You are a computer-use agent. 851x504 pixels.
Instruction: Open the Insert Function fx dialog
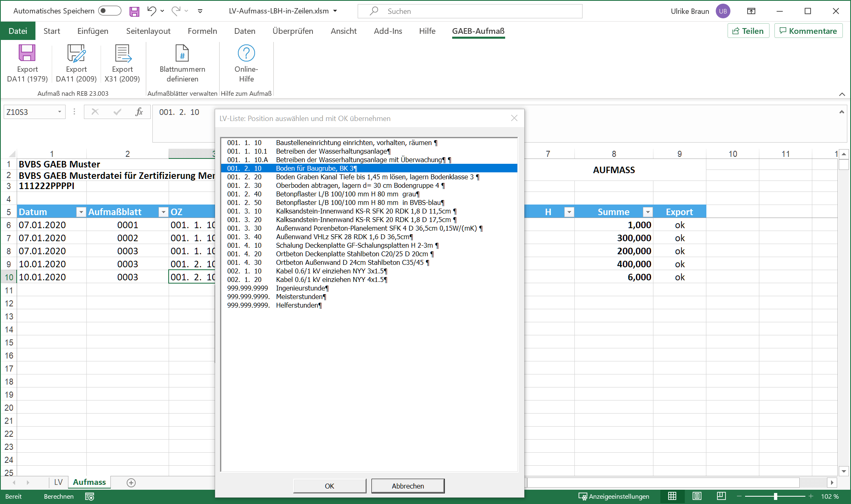coord(139,112)
